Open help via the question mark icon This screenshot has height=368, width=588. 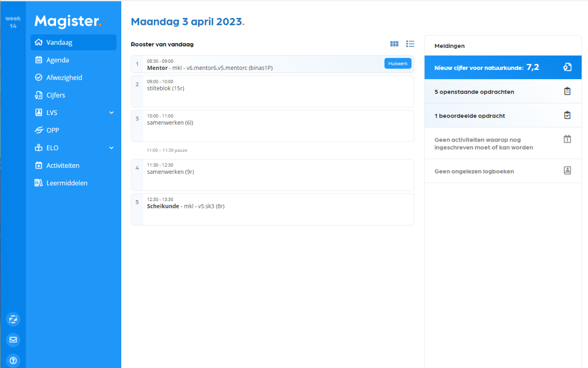tap(13, 361)
